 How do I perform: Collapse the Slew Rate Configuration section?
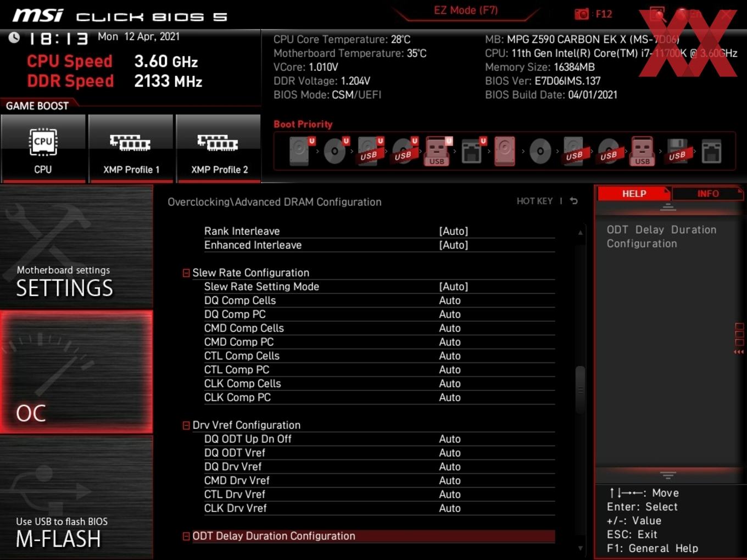[x=186, y=273]
